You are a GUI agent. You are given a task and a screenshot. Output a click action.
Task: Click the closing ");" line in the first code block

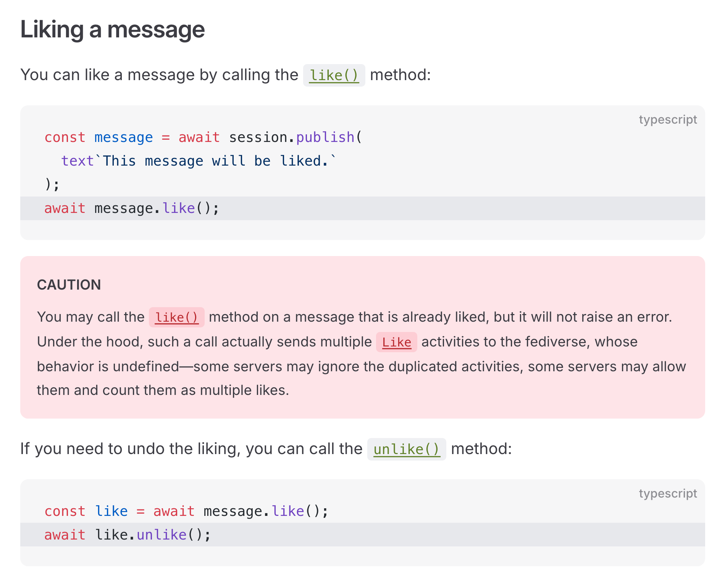[52, 185]
